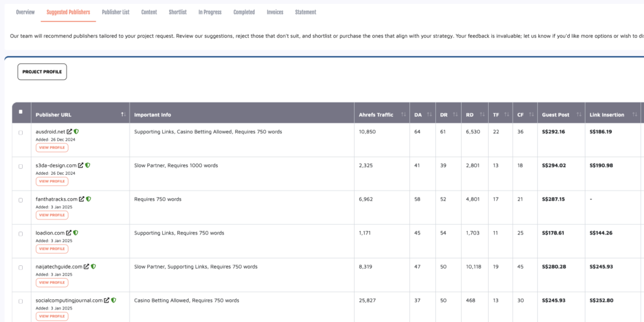Open the Invoices tab
Screen dimensions: 644x322
pos(275,12)
